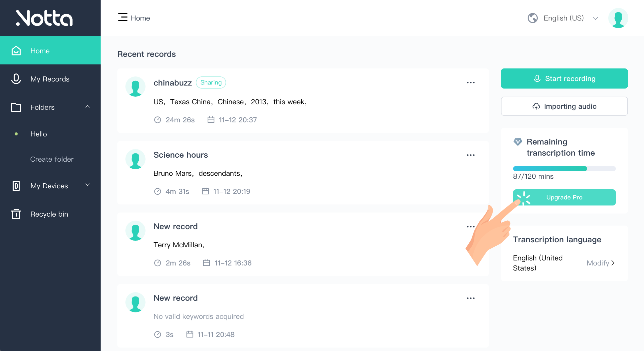Click the My Records microphone icon
The width and height of the screenshot is (644, 351).
click(16, 79)
